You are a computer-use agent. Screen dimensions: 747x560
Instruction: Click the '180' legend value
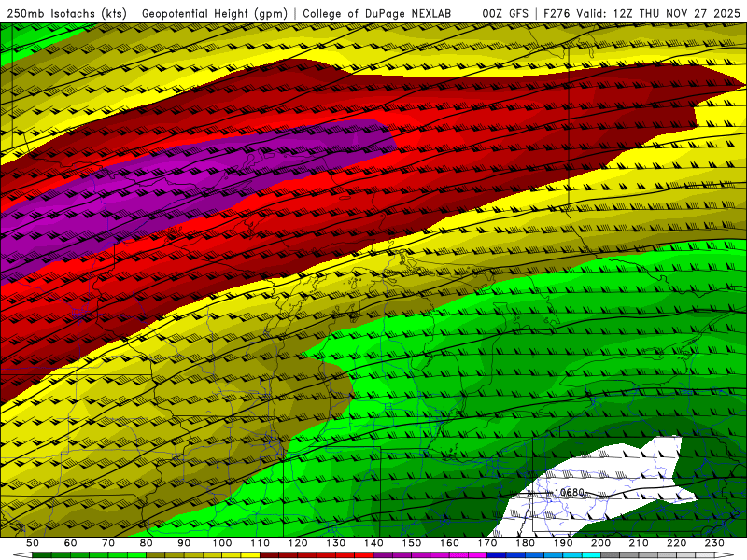[x=525, y=543]
